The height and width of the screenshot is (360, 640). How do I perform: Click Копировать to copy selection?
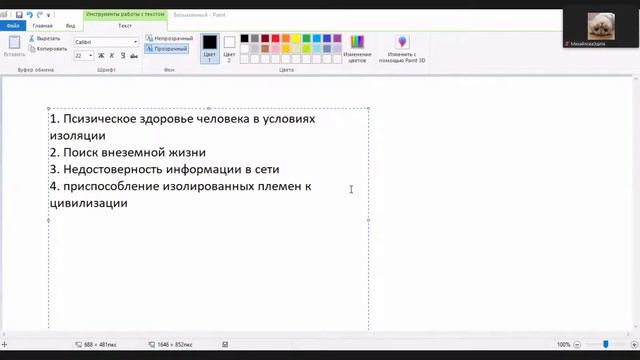click(48, 49)
